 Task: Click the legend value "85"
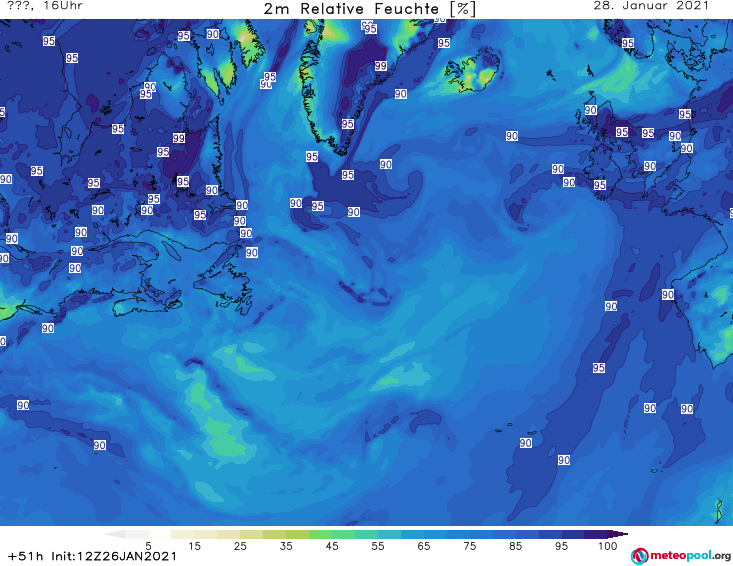pyautogui.click(x=515, y=546)
